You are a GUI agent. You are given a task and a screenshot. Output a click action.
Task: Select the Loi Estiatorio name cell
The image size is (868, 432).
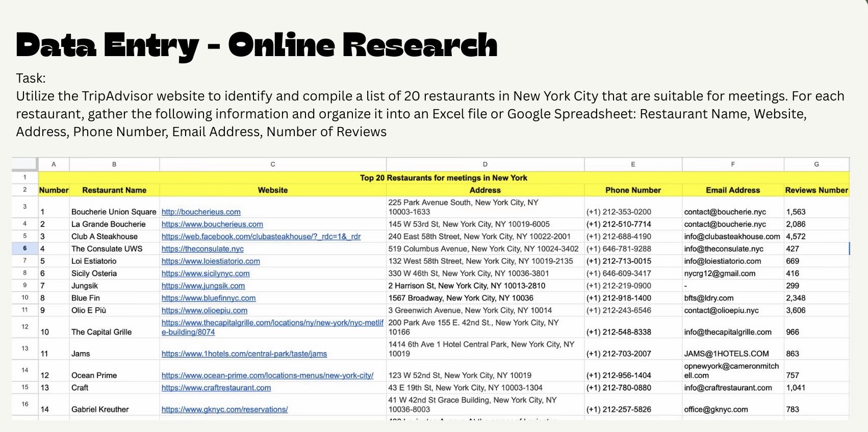pyautogui.click(x=114, y=261)
